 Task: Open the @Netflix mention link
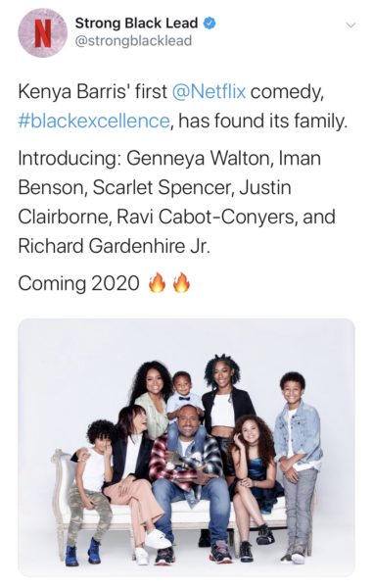tap(209, 91)
